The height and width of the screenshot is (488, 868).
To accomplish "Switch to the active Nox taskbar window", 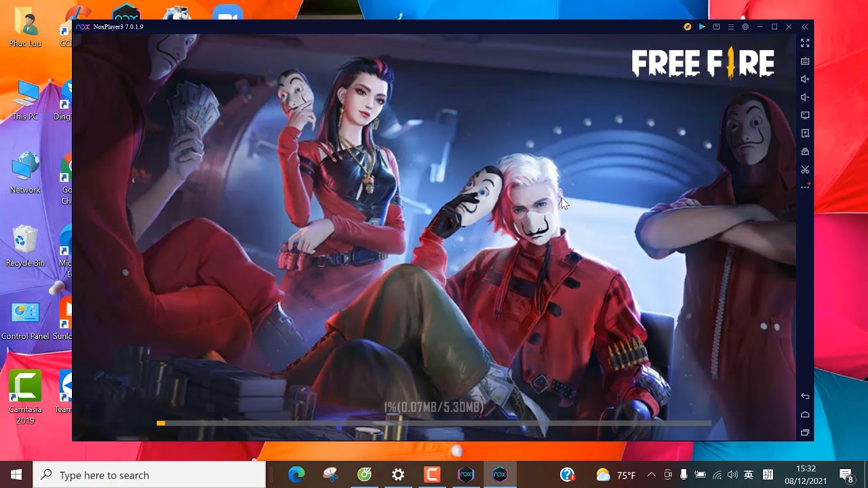I will tap(500, 475).
